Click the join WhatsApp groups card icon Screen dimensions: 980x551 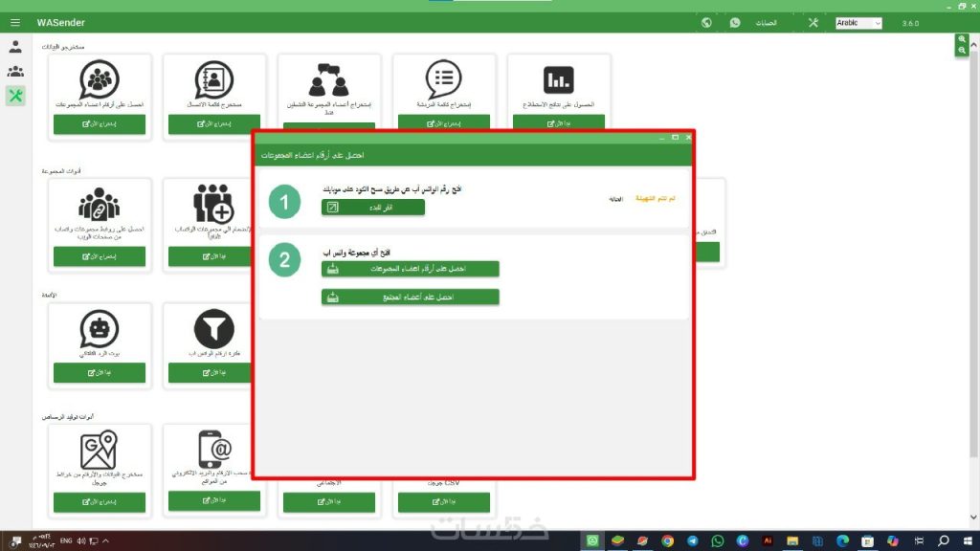[213, 204]
